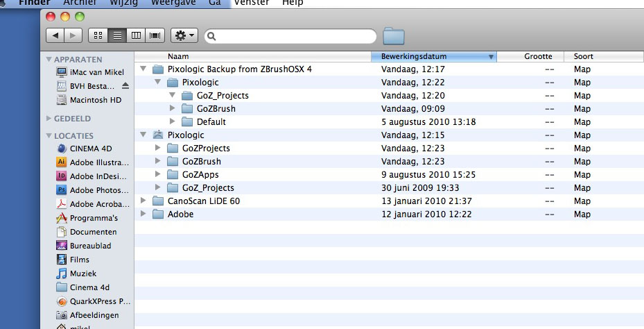Expand the Adobe folder
The height and width of the screenshot is (329, 644).
(x=143, y=214)
